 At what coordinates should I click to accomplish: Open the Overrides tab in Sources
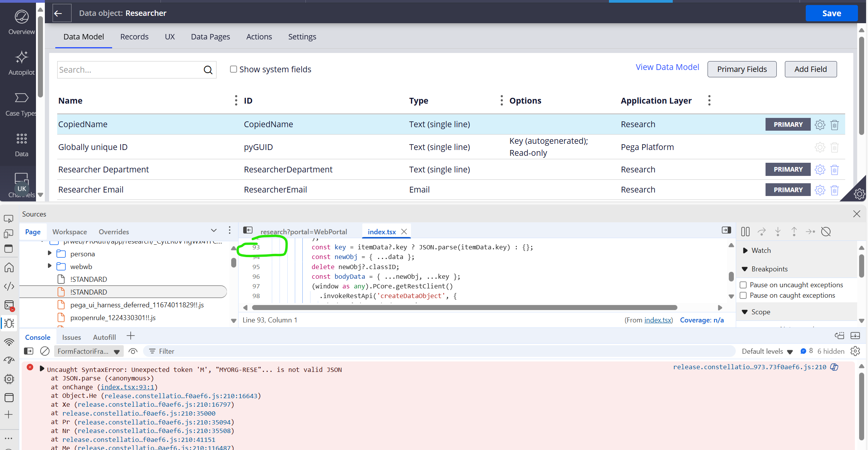[114, 232]
